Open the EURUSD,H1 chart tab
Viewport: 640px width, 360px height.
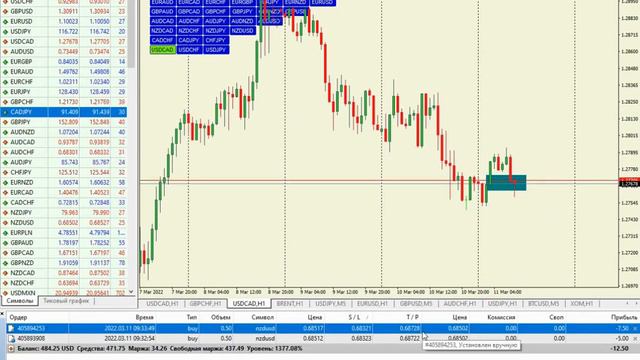click(x=372, y=304)
